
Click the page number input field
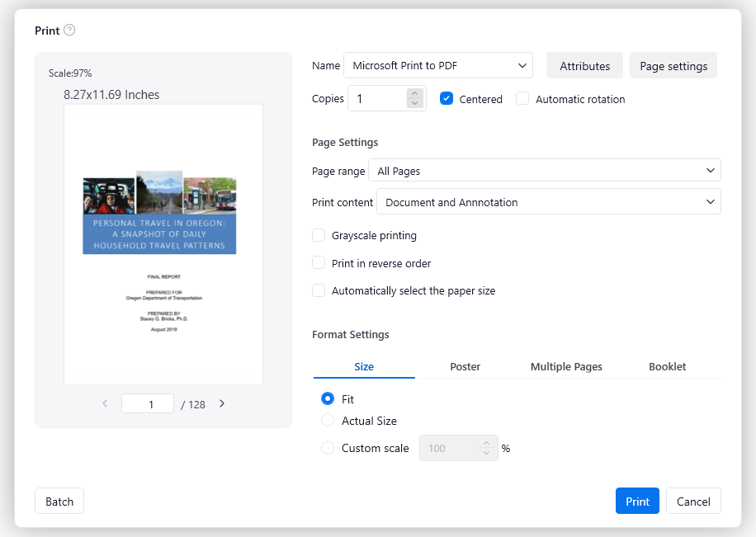(148, 404)
